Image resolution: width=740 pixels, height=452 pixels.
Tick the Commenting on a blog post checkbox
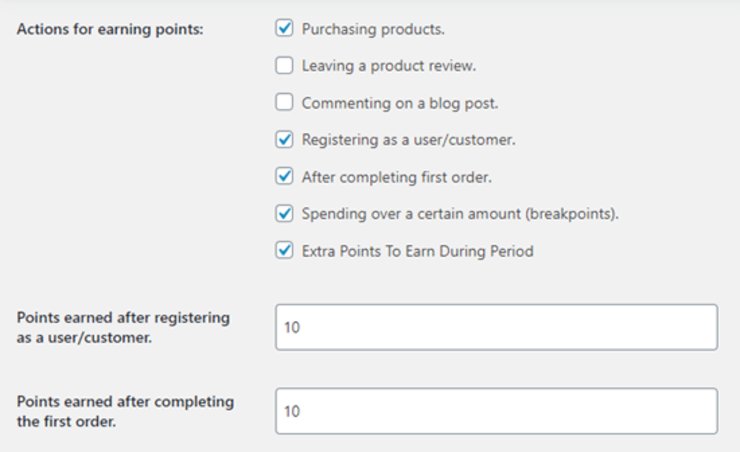pyautogui.click(x=284, y=102)
